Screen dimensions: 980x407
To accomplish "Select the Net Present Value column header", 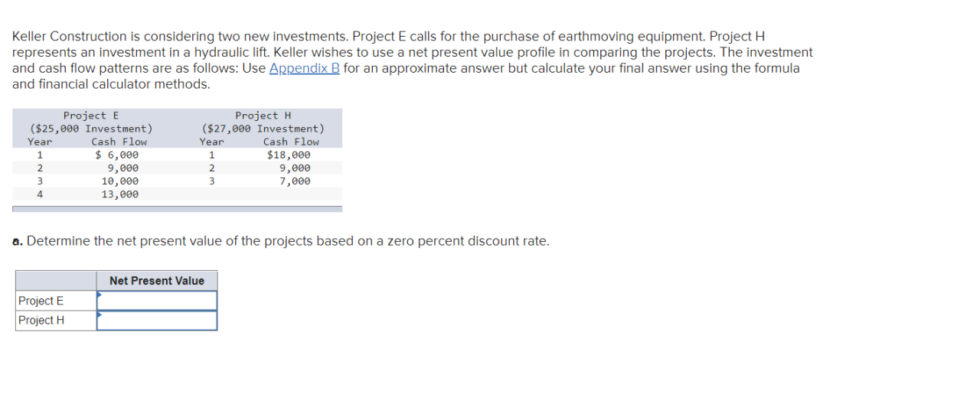I will (x=157, y=281).
